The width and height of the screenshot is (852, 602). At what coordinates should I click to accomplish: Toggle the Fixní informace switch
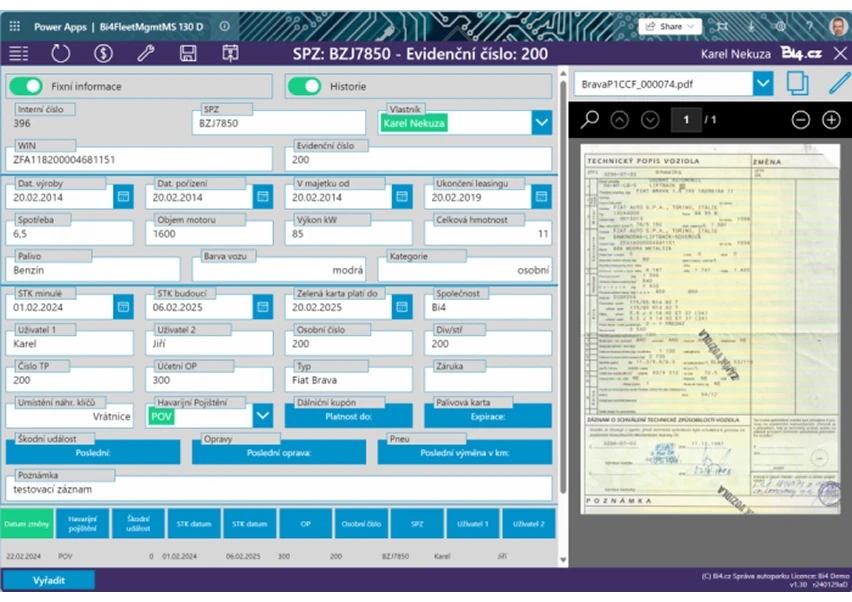pyautogui.click(x=27, y=87)
